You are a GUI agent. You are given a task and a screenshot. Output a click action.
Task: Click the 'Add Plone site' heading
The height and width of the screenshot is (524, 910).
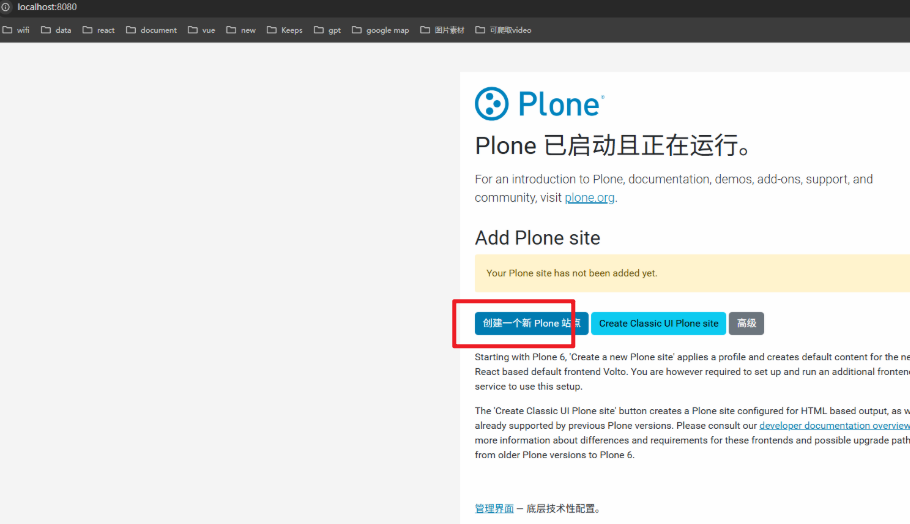(537, 238)
